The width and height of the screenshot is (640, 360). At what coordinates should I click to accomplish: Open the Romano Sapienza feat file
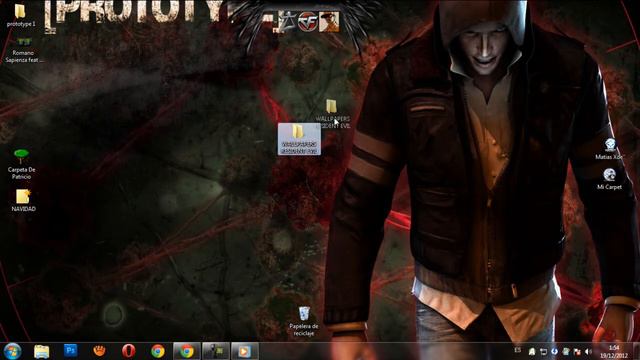(x=24, y=50)
